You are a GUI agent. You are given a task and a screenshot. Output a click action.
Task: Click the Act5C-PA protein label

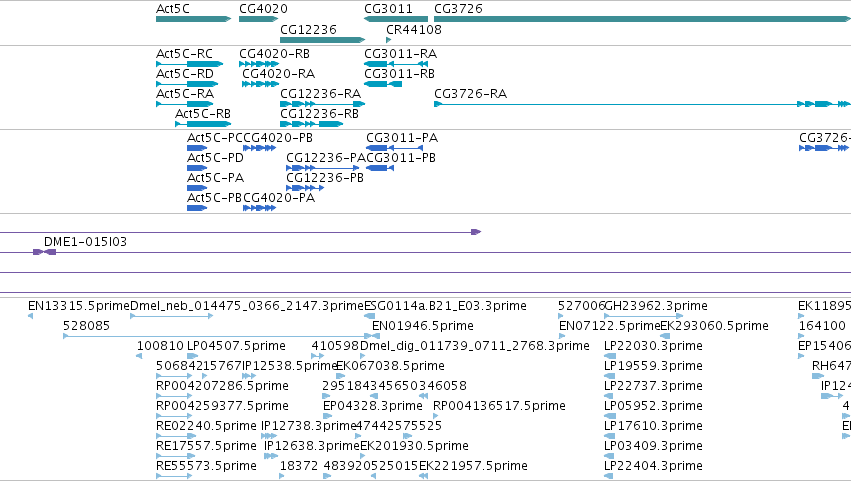tap(215, 178)
